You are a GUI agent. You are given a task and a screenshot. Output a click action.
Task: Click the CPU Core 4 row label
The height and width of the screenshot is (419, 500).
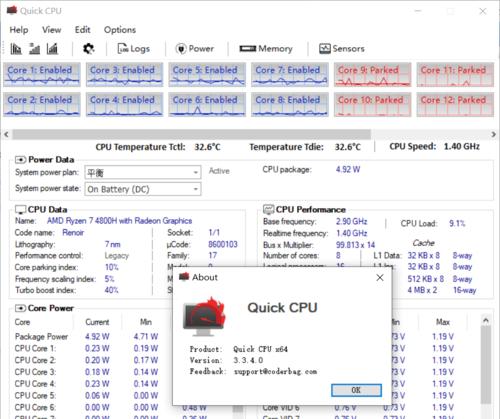click(35, 384)
